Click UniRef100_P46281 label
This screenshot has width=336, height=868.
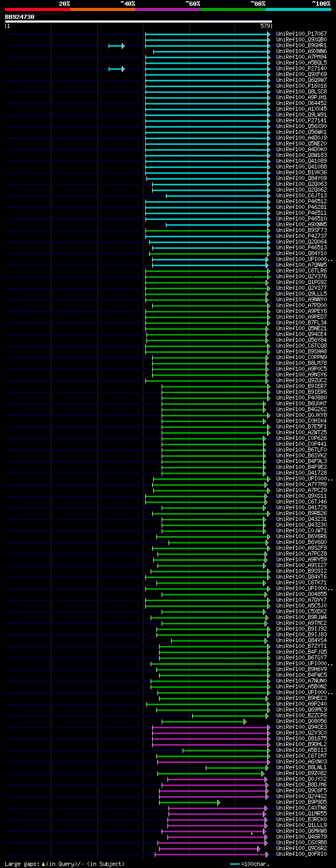click(x=301, y=207)
